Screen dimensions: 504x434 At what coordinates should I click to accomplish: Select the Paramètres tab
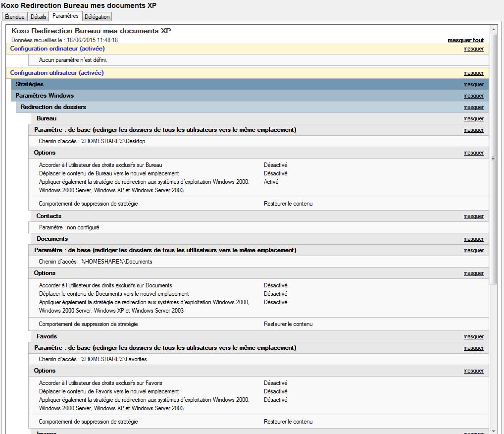[x=65, y=16]
